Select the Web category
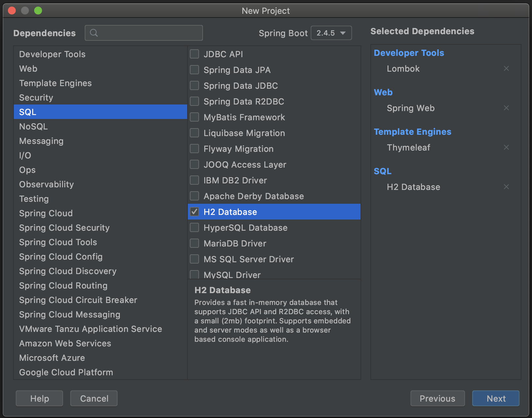Image resolution: width=532 pixels, height=418 pixels. [x=100, y=69]
